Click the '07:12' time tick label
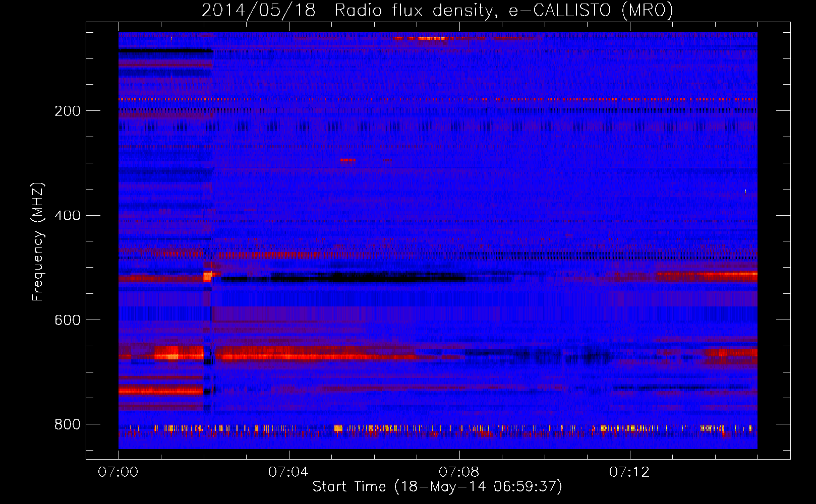Viewport: 816px width, 504px height. [629, 472]
